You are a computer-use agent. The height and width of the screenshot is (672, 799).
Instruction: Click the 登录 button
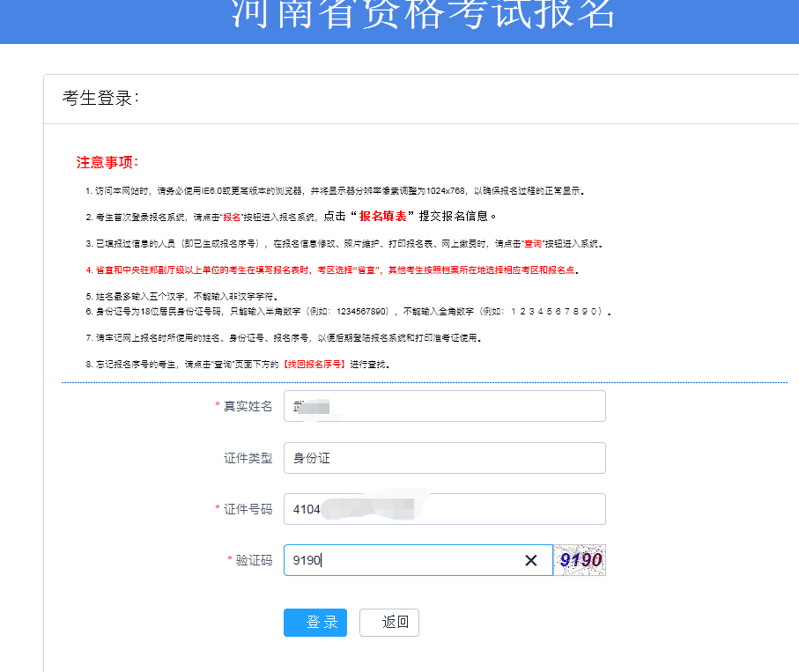coord(314,623)
